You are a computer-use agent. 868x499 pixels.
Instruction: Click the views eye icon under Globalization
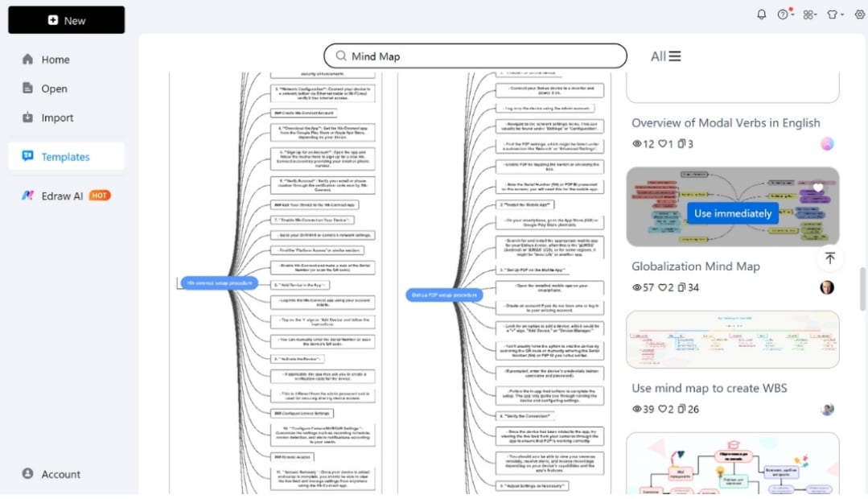tap(636, 287)
